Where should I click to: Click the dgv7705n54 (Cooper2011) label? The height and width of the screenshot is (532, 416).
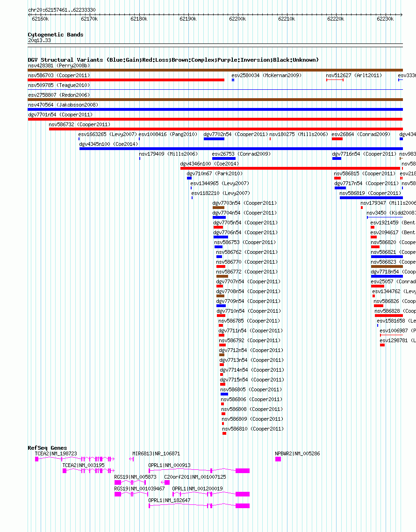coord(246,223)
